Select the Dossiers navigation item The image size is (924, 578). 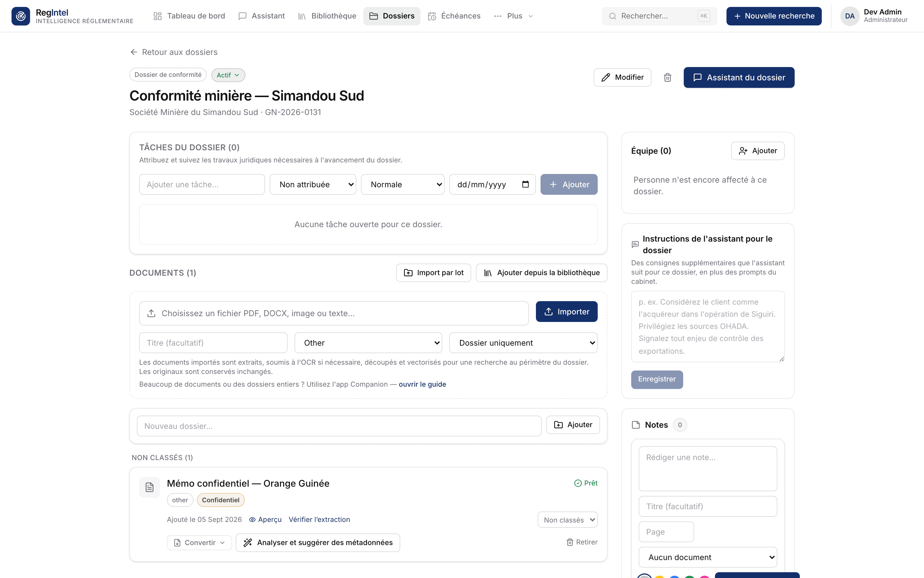[391, 16]
